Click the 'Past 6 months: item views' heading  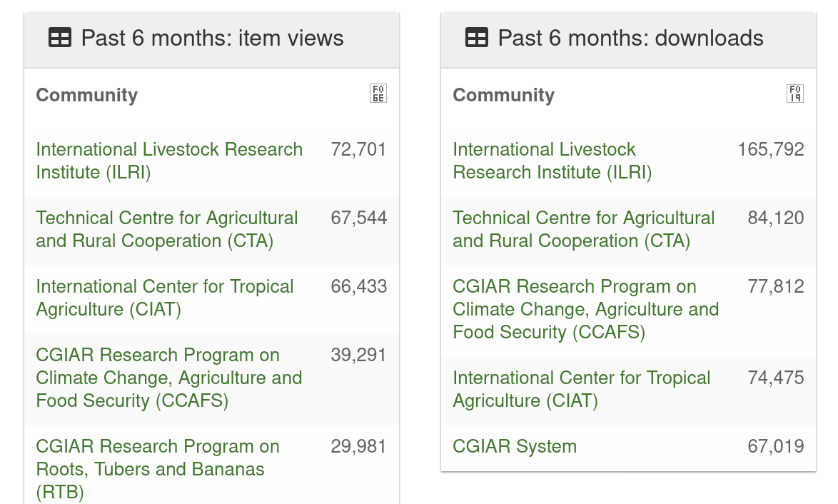212,39
